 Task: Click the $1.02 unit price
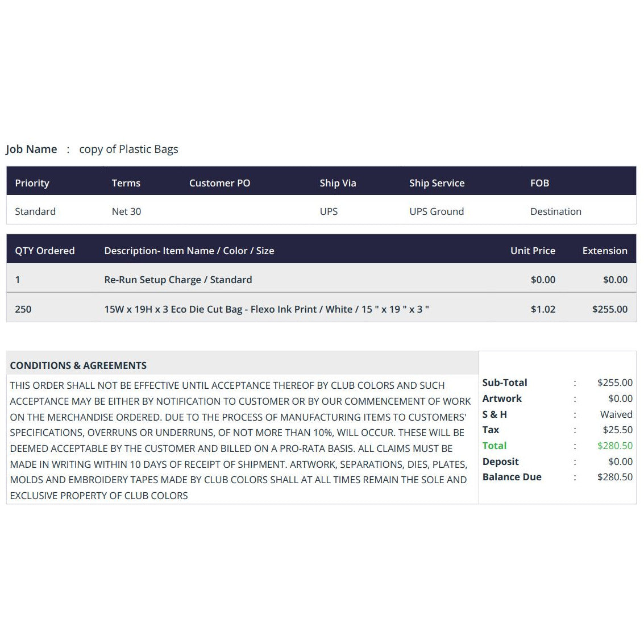click(543, 309)
